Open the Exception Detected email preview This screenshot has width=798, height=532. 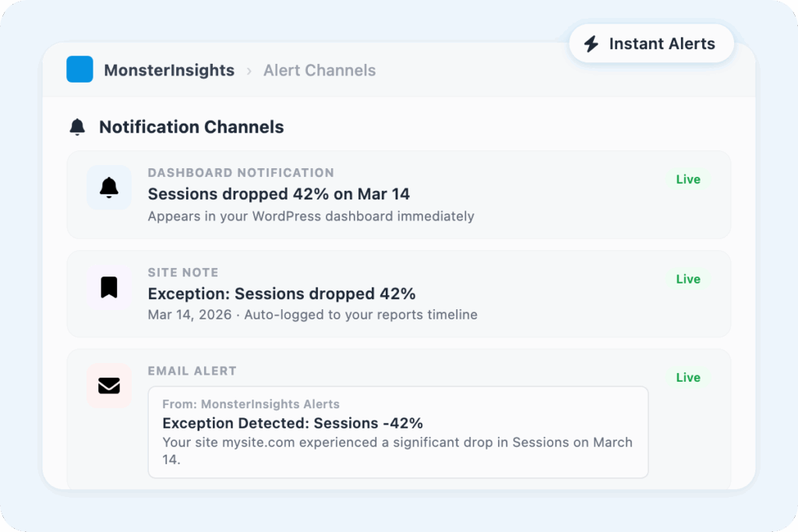pyautogui.click(x=292, y=423)
